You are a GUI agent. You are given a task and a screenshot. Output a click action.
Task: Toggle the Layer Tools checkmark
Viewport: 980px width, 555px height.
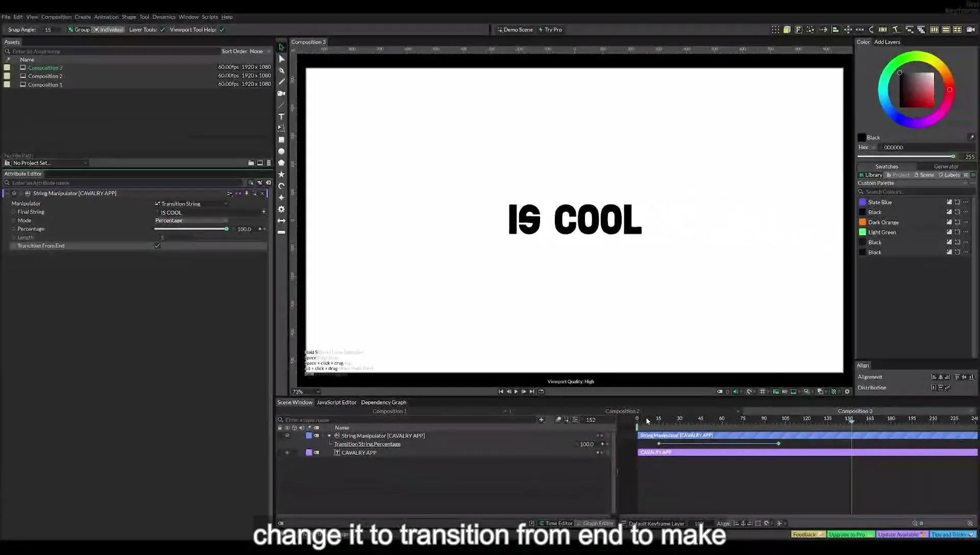[x=162, y=30]
